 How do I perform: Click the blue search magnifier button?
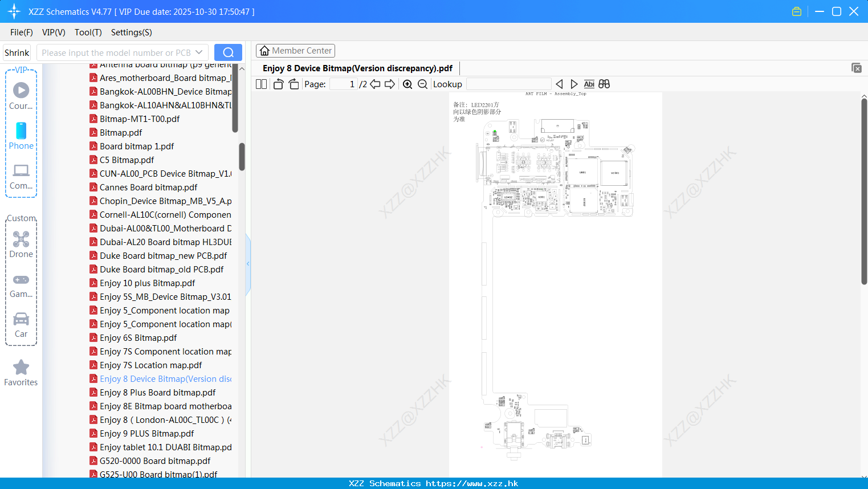click(228, 52)
